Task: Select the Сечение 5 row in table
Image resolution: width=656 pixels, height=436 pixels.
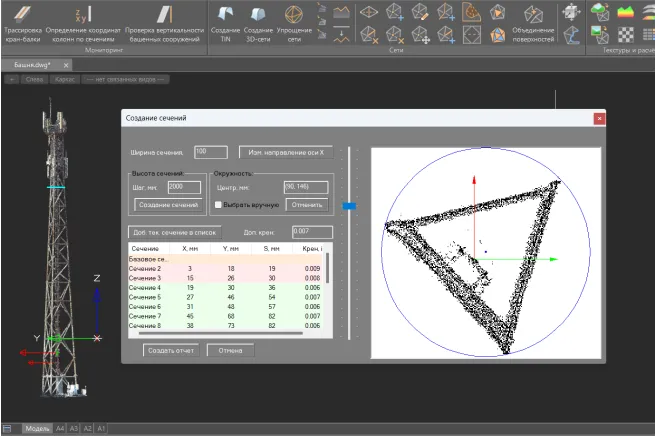Action: point(145,297)
